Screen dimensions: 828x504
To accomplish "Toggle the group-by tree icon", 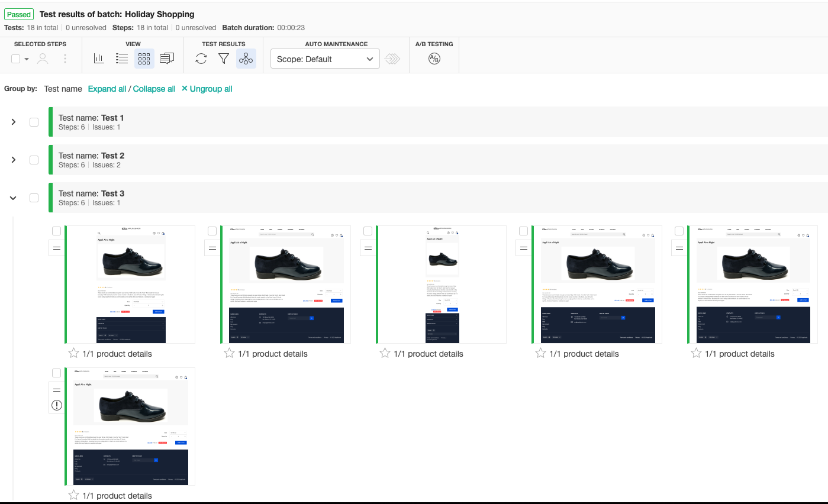I will 246,59.
